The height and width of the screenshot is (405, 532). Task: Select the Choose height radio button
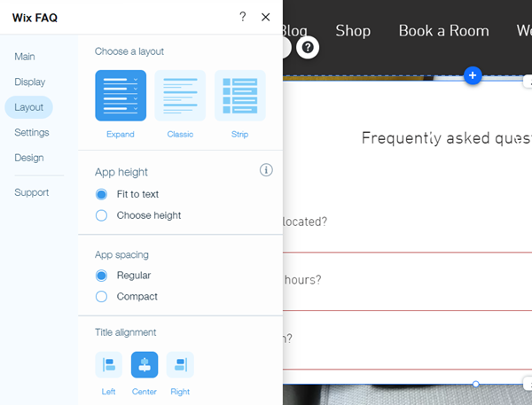101,215
